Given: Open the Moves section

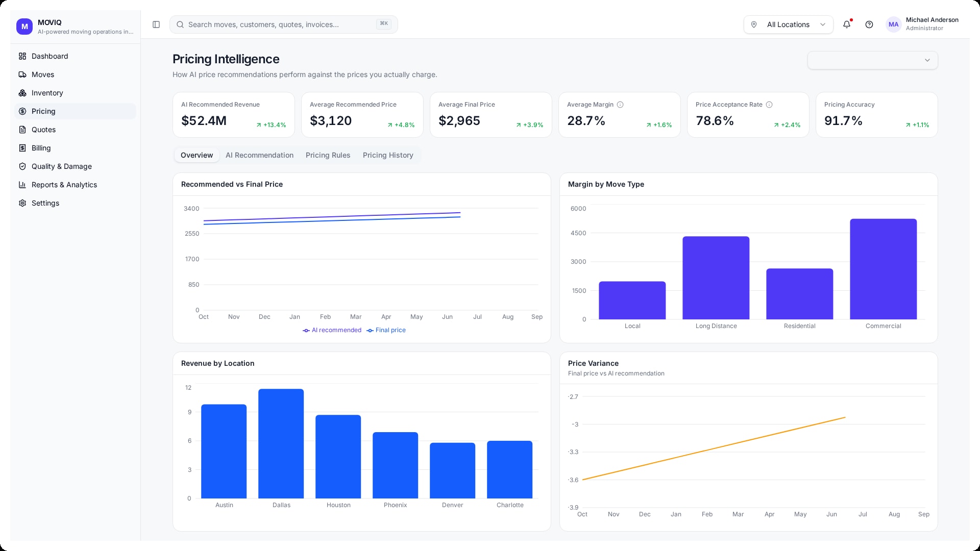Looking at the screenshot, I should coord(75,74).
